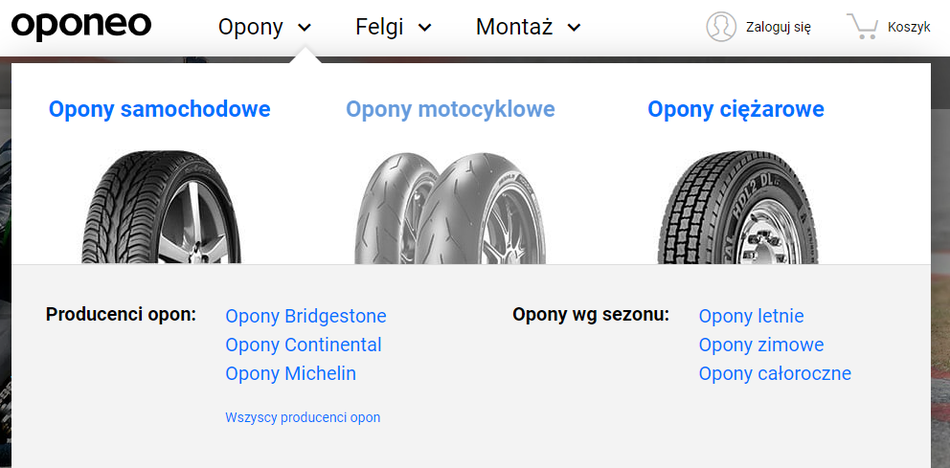Expand the Montaż dropdown arrow
Image resolution: width=950 pixels, height=468 pixels.
point(574,28)
